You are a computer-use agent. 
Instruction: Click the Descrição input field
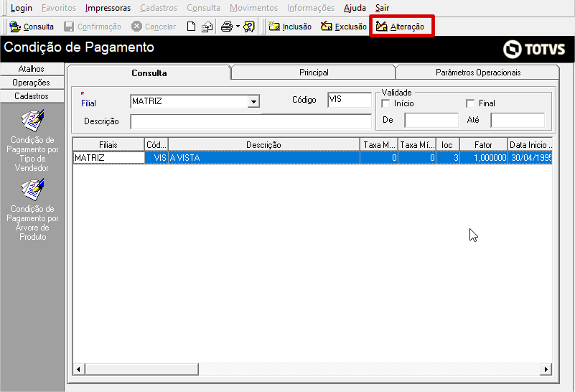click(250, 121)
